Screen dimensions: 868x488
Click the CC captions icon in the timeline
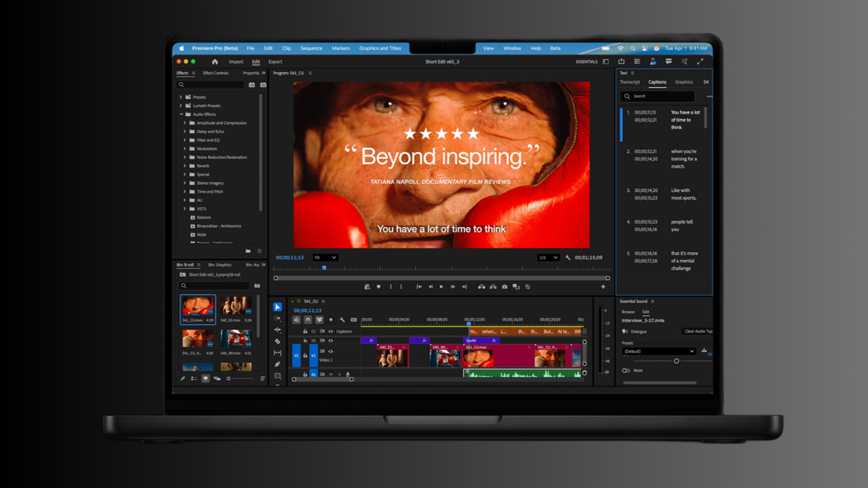click(x=354, y=320)
